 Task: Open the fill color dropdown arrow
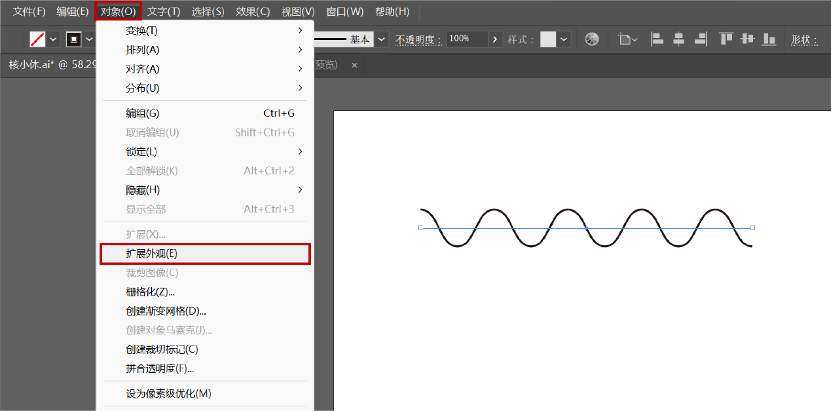[53, 39]
